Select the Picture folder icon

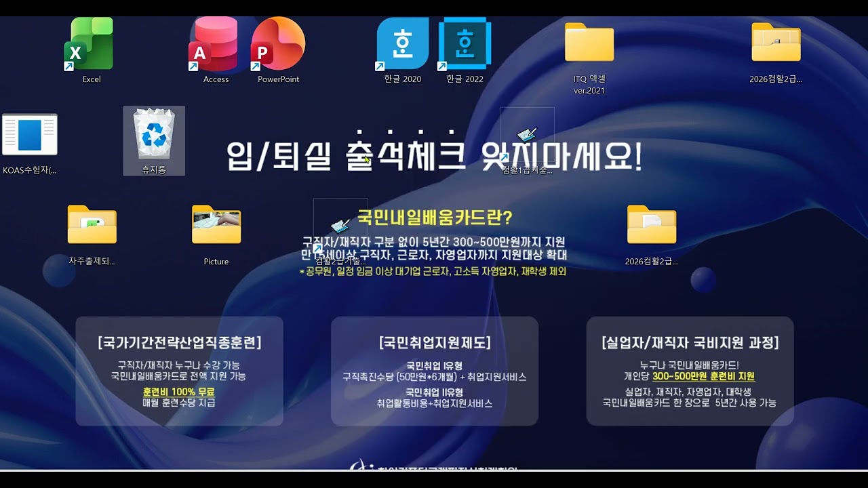pyautogui.click(x=216, y=224)
